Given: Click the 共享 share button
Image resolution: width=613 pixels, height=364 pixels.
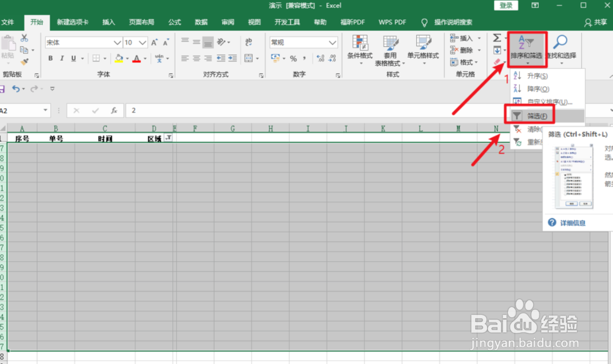Looking at the screenshot, I should (595, 22).
